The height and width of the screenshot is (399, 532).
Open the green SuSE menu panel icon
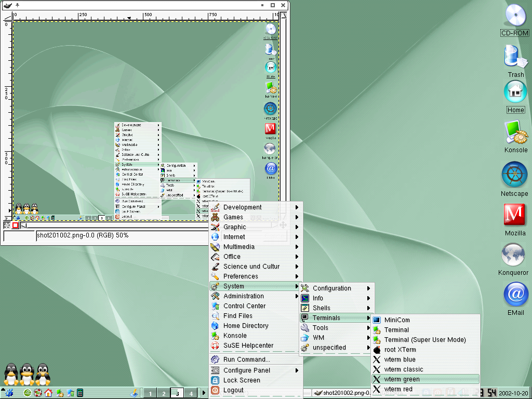pos(28,393)
